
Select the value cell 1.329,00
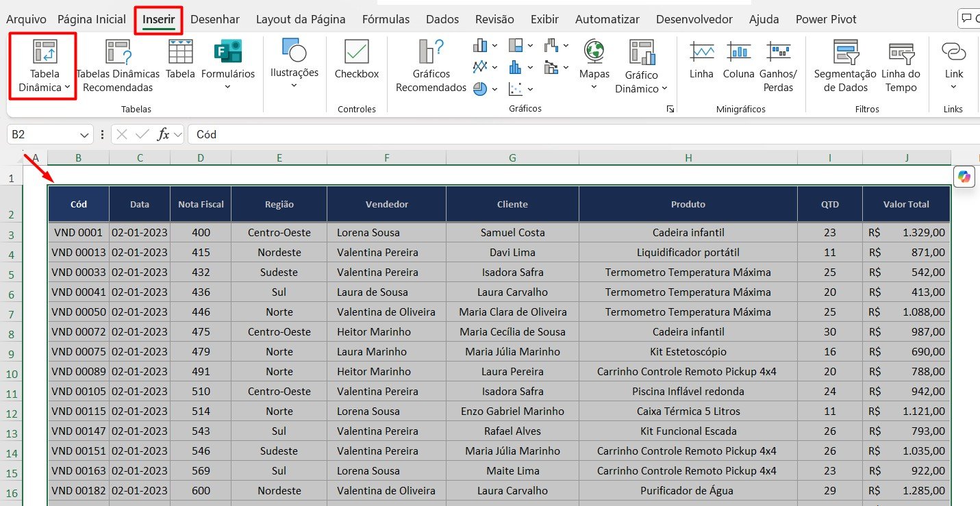[906, 232]
